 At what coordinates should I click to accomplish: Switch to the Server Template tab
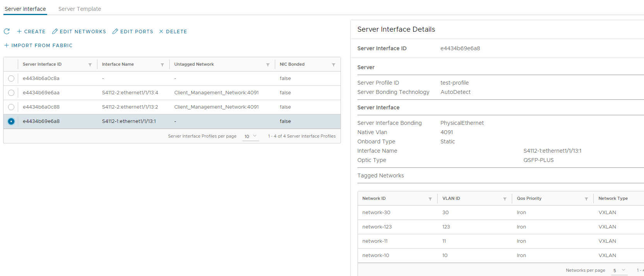(x=80, y=9)
